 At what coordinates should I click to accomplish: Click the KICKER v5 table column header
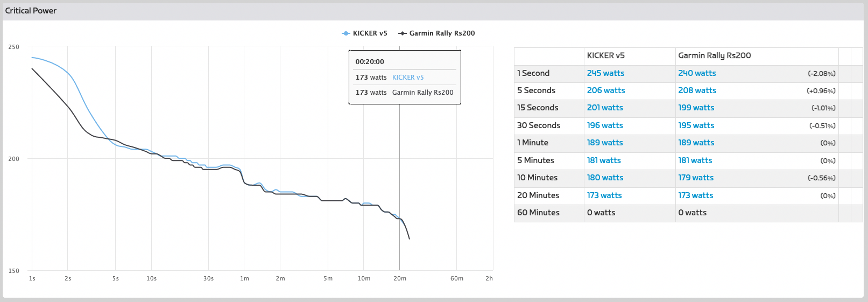coord(606,55)
